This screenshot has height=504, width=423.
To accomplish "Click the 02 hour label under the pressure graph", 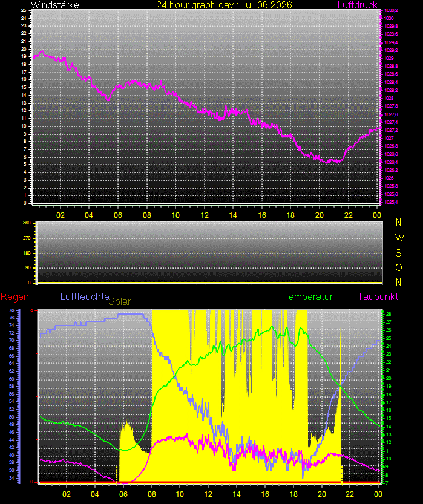I will click(x=61, y=215).
